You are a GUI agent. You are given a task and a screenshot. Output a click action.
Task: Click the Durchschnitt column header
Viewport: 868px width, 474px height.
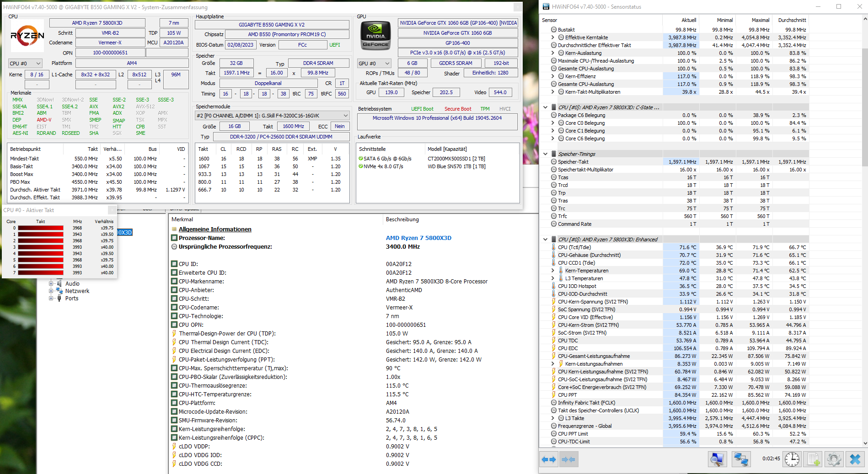point(790,20)
